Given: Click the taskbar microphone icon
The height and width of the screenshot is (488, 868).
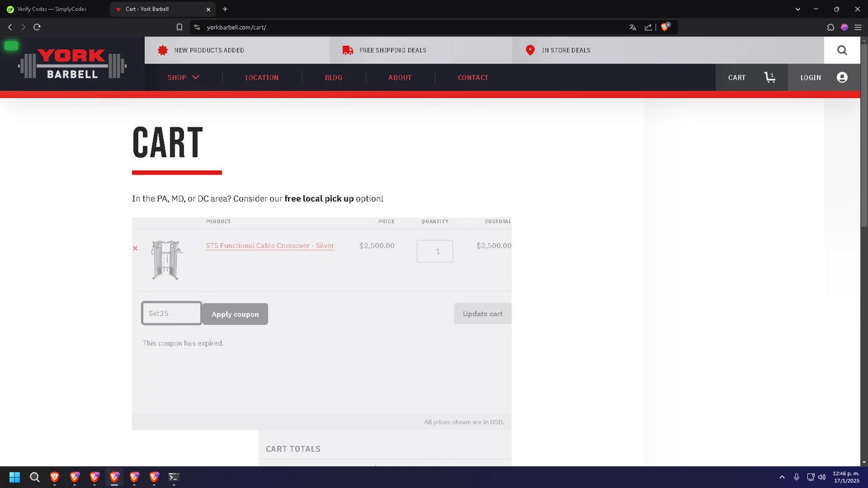Looking at the screenshot, I should (x=796, y=477).
